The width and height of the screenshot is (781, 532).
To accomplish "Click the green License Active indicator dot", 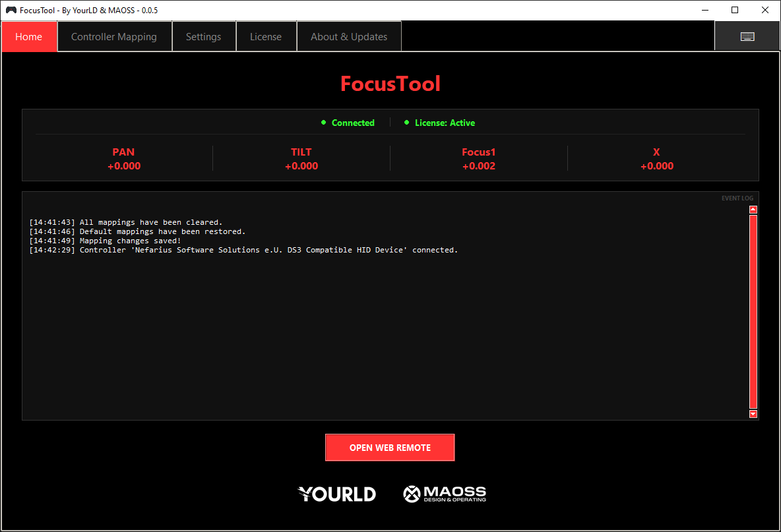I will point(406,123).
